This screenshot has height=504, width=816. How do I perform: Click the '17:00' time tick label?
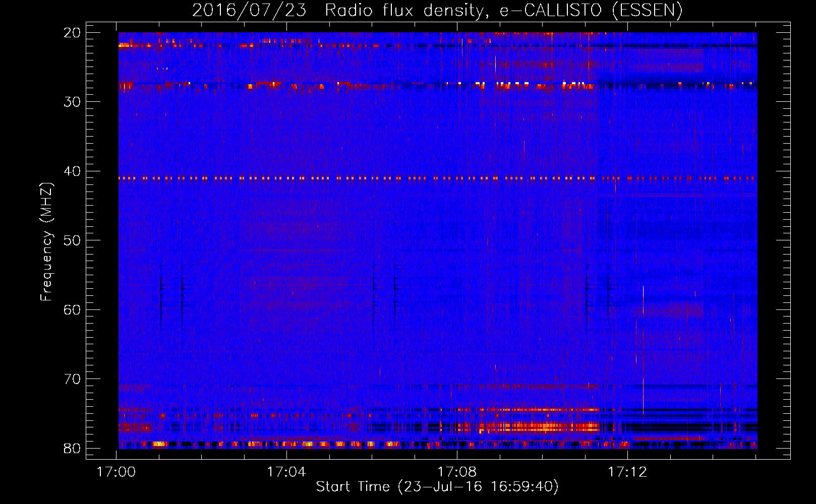(x=116, y=472)
